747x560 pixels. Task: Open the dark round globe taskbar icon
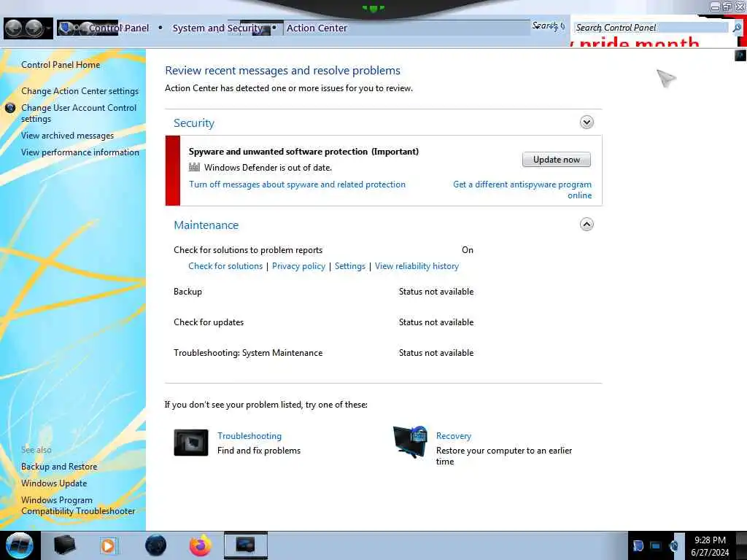click(x=156, y=545)
